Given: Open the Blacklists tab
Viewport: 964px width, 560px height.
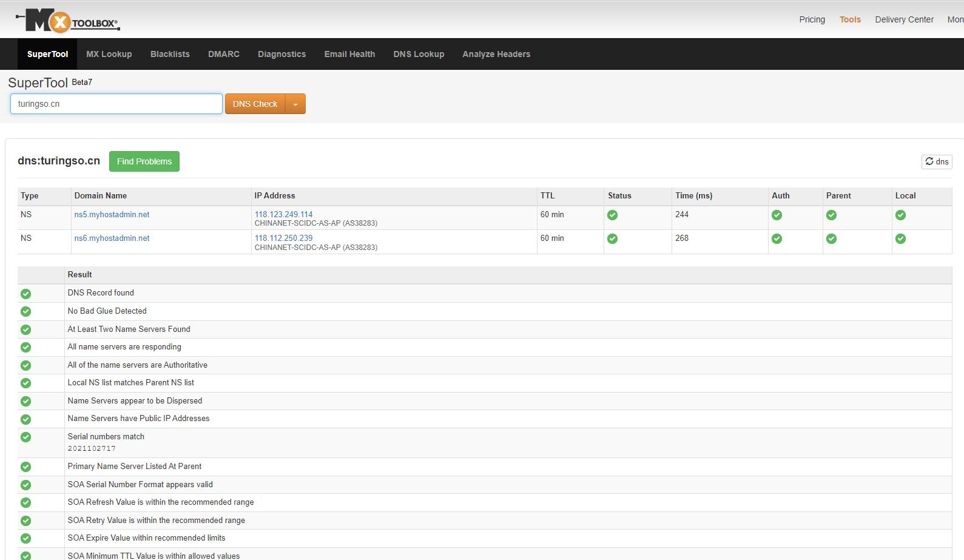Looking at the screenshot, I should coord(170,54).
